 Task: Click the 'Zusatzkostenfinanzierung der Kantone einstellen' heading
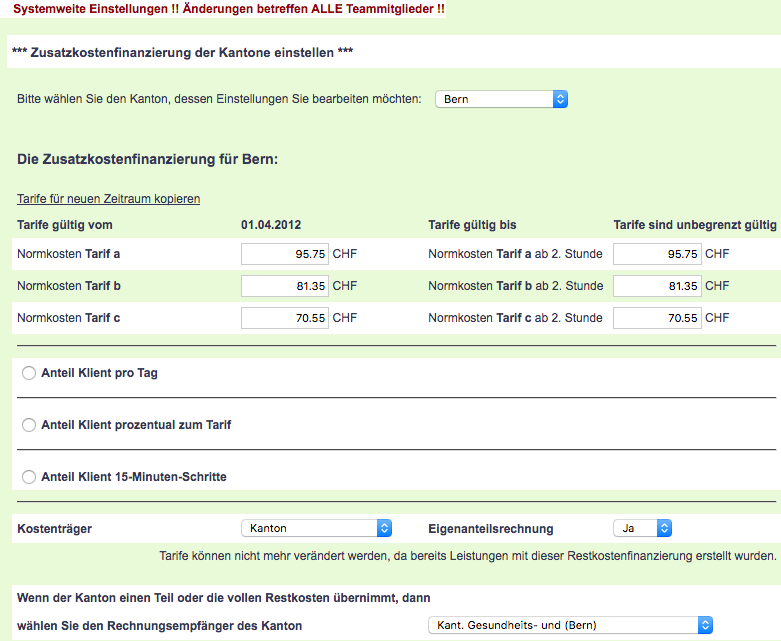pyautogui.click(x=182, y=52)
